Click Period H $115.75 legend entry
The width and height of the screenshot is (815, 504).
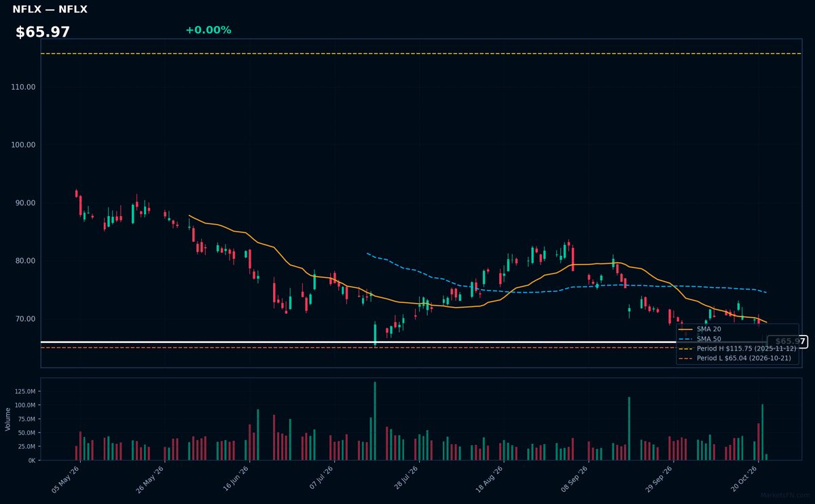(x=746, y=348)
